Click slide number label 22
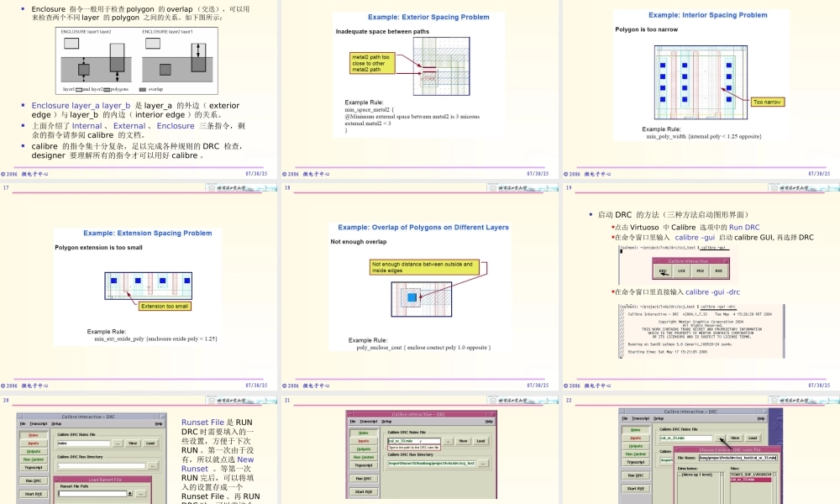840x504 pixels. [x=569, y=400]
